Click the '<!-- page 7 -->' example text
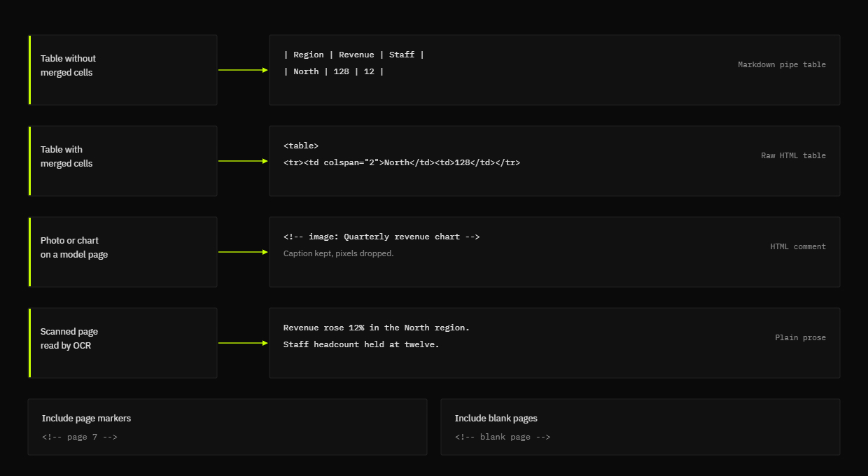868x476 pixels. coord(80,437)
